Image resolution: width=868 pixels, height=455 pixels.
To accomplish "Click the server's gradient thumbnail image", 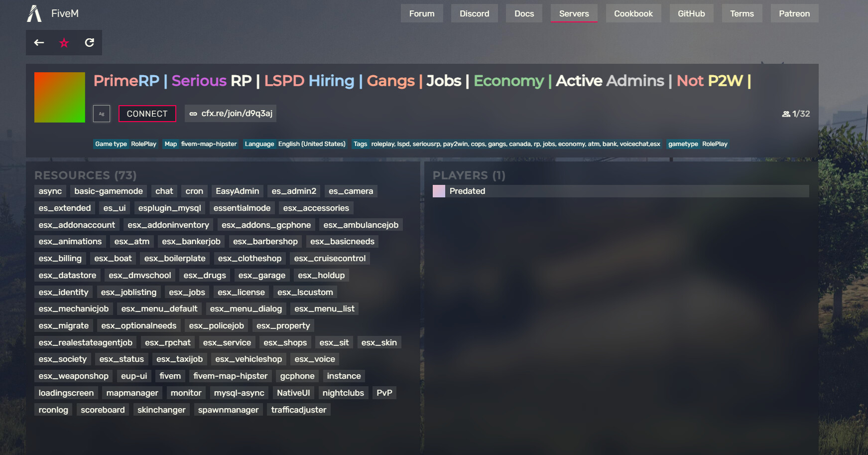I will pyautogui.click(x=60, y=97).
